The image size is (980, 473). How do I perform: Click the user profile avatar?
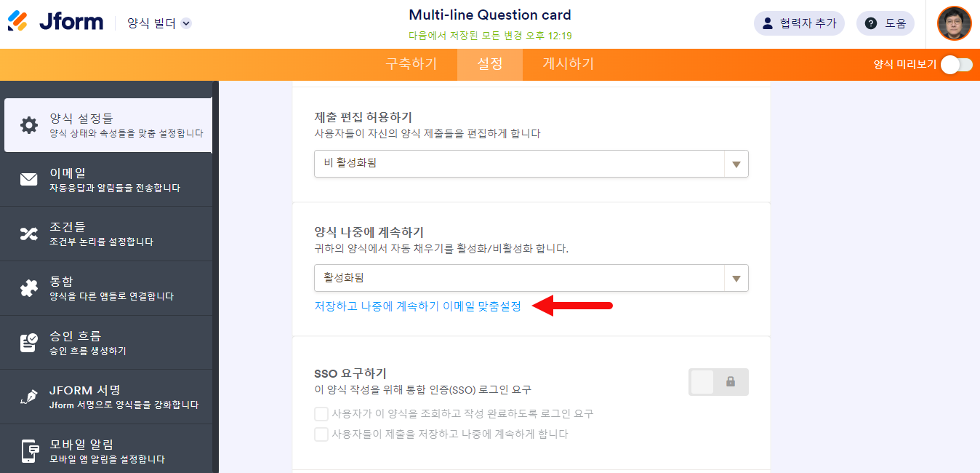coord(954,23)
